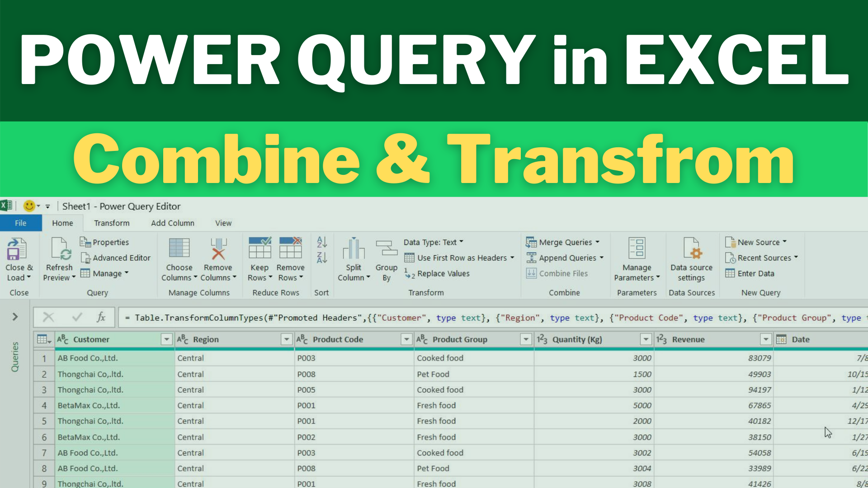
Task: Click the Excel app icon in title bar
Action: (6, 206)
